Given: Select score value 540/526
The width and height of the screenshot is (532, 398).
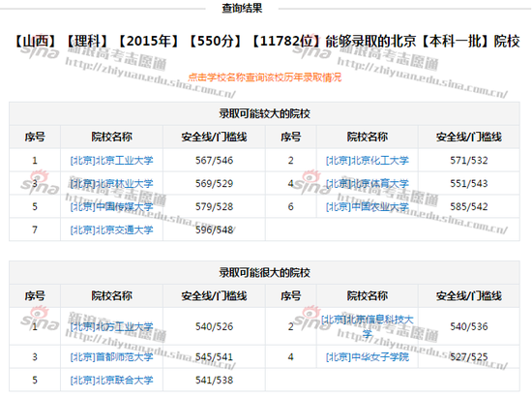Looking at the screenshot, I should pos(214,326).
